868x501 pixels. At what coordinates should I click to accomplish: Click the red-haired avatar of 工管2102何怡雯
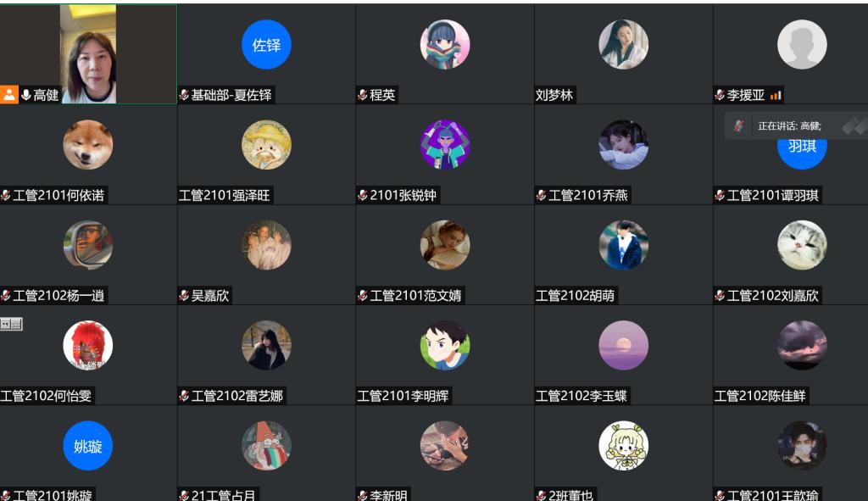coord(88,345)
